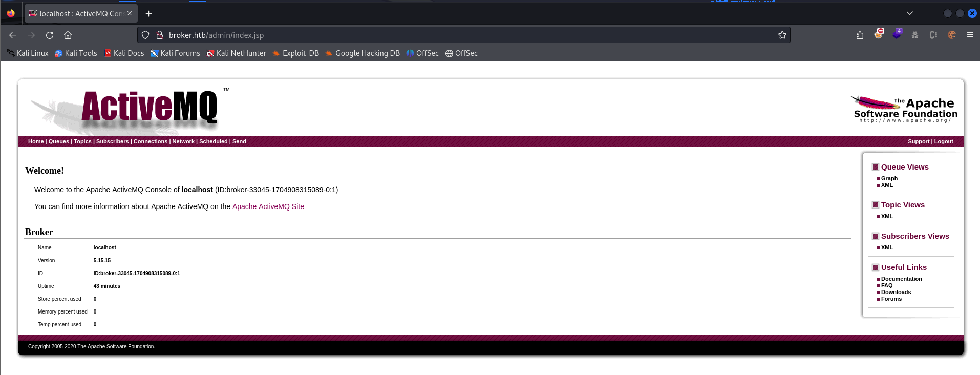
Task: Click the Subscribers Views heading
Action: [915, 236]
